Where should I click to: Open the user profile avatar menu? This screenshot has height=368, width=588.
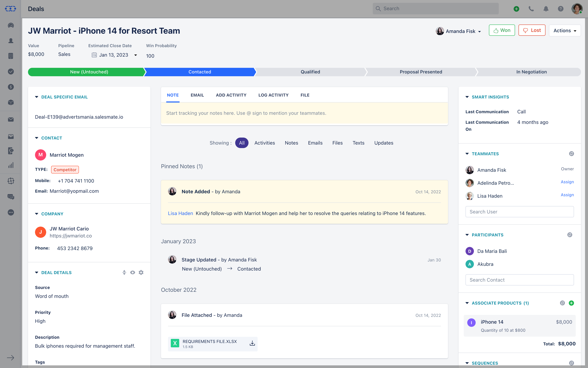point(577,9)
